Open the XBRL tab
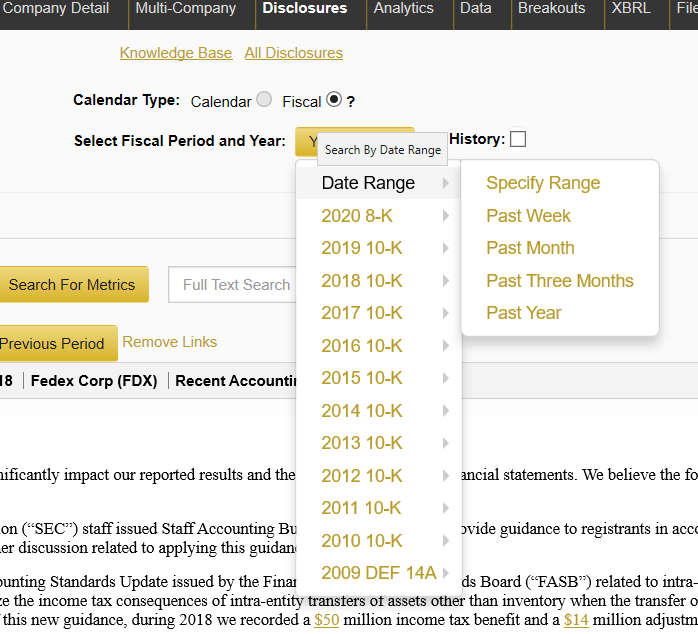 (x=631, y=9)
